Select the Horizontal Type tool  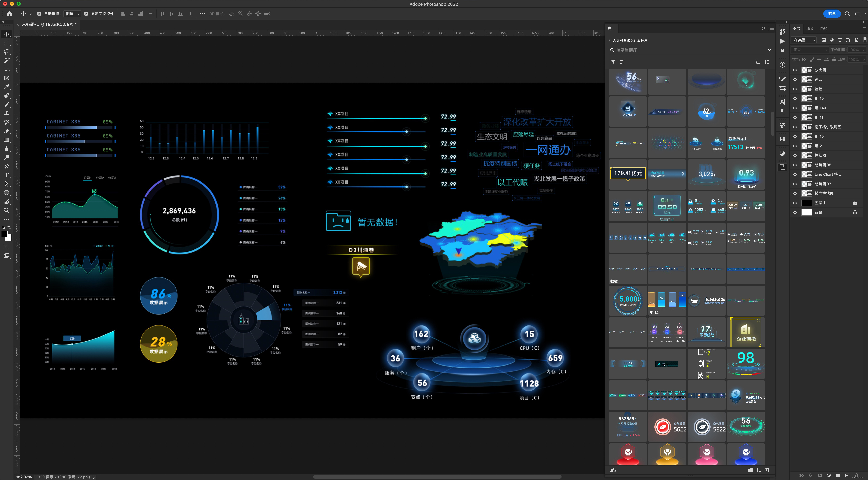[7, 175]
